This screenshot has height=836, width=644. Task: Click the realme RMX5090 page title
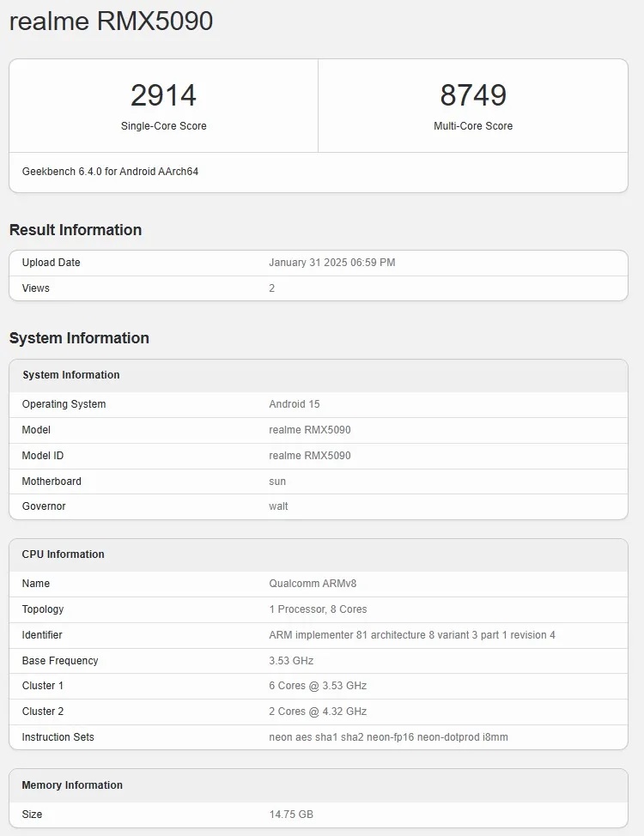coord(111,21)
